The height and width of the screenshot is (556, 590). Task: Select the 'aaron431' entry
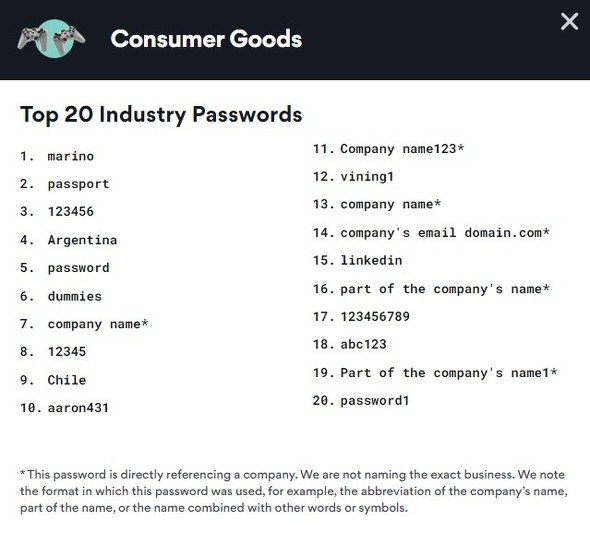point(78,407)
